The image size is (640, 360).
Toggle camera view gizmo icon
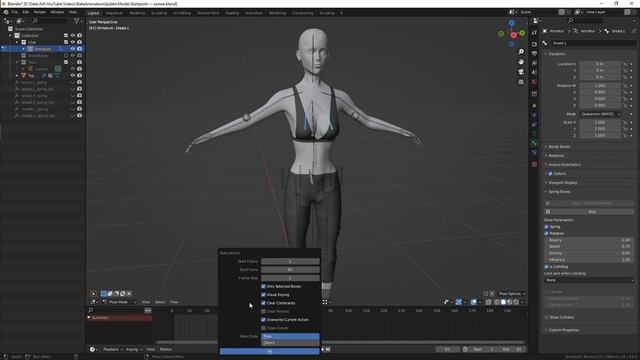521,72
